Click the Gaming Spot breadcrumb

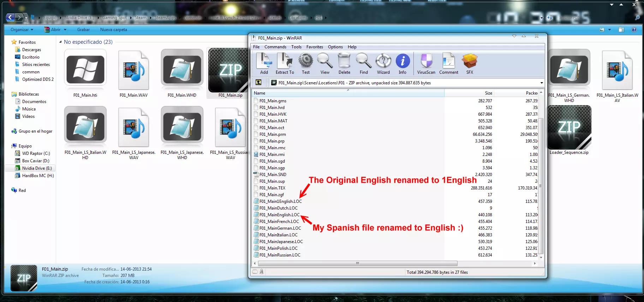114,18
